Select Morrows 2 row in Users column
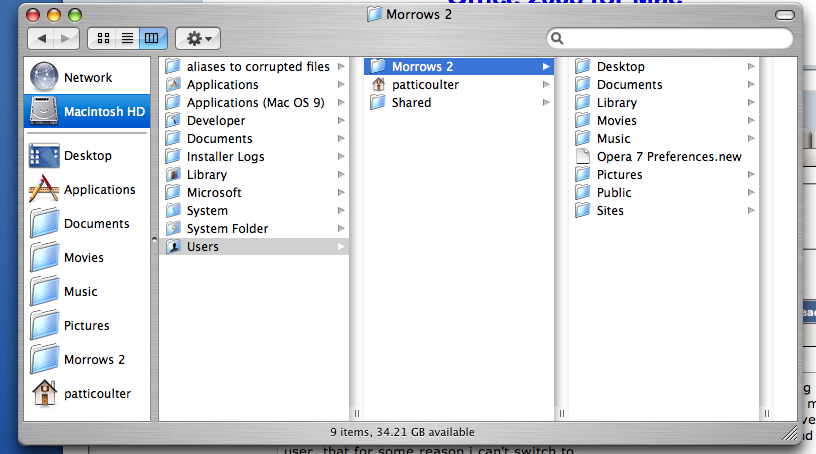The width and height of the screenshot is (816, 454). [459, 67]
